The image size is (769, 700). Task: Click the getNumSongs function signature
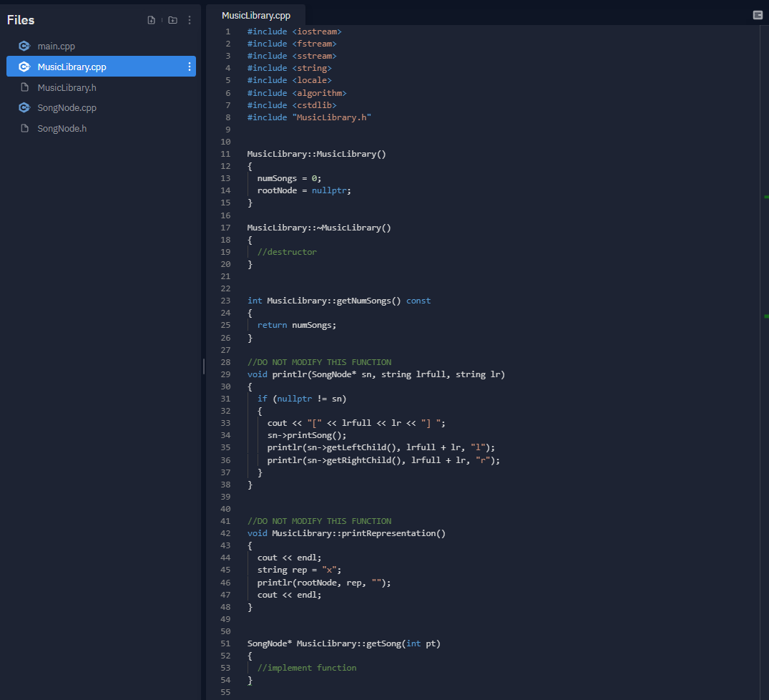(339, 301)
